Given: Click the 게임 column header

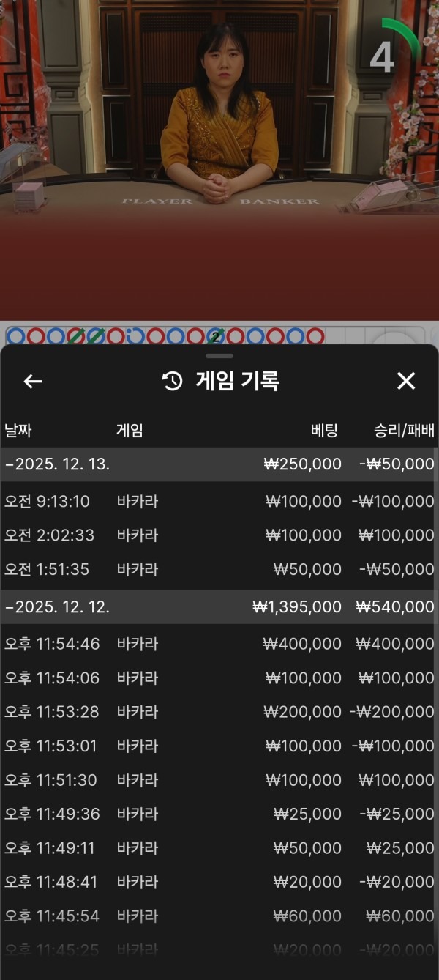Looking at the screenshot, I should click(130, 431).
